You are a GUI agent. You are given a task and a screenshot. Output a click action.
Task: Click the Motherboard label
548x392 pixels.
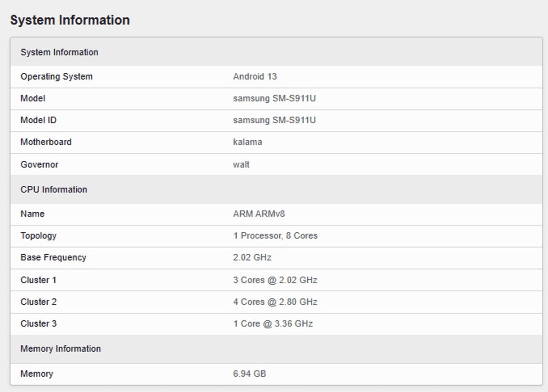click(x=46, y=142)
